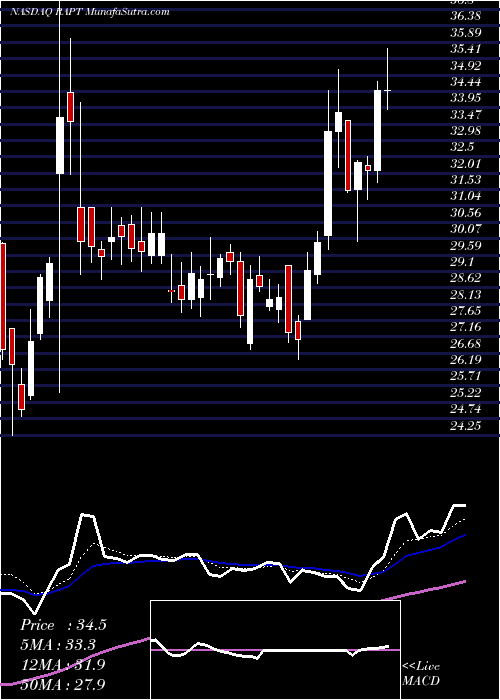Click the 34.92 price axis label

(466, 66)
